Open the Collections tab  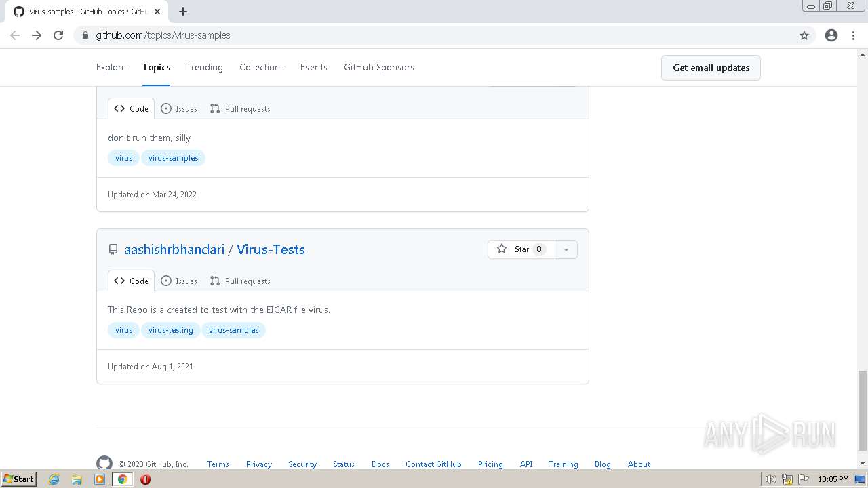coord(262,67)
